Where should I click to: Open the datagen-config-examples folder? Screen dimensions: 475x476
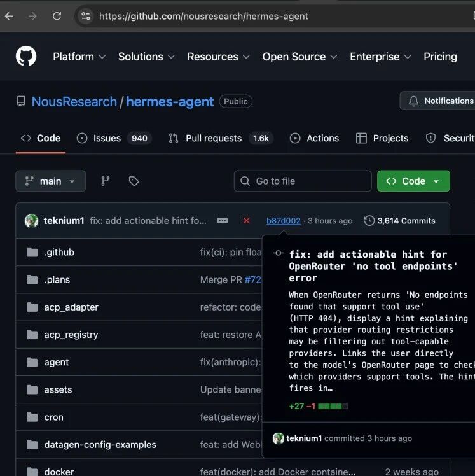(x=100, y=444)
